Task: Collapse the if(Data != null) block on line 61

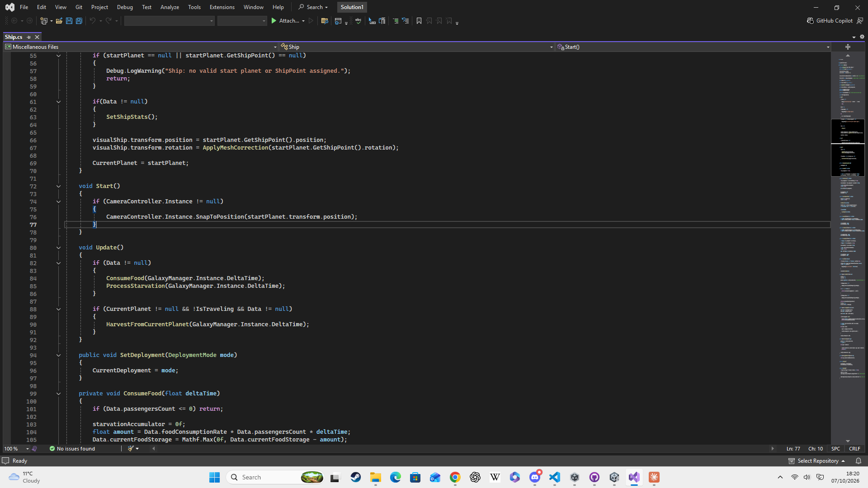Action: coord(58,102)
